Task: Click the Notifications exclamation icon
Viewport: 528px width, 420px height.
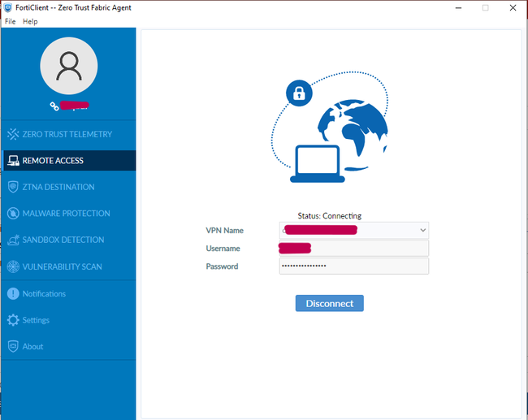Action: [13, 294]
